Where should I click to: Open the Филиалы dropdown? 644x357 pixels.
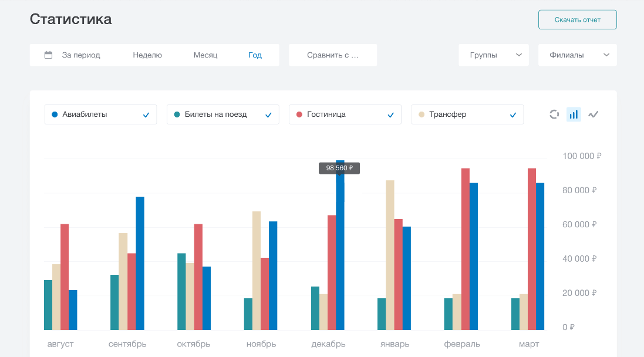[577, 55]
